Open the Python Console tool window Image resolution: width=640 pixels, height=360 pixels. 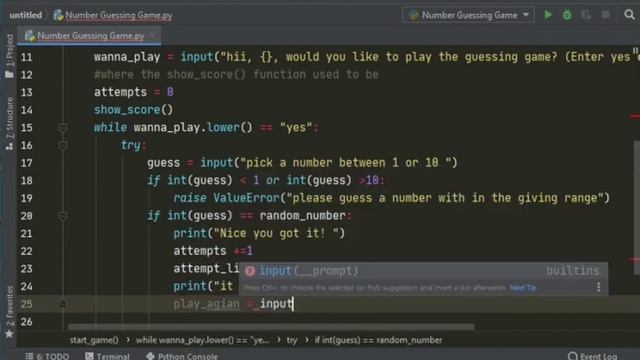[182, 356]
